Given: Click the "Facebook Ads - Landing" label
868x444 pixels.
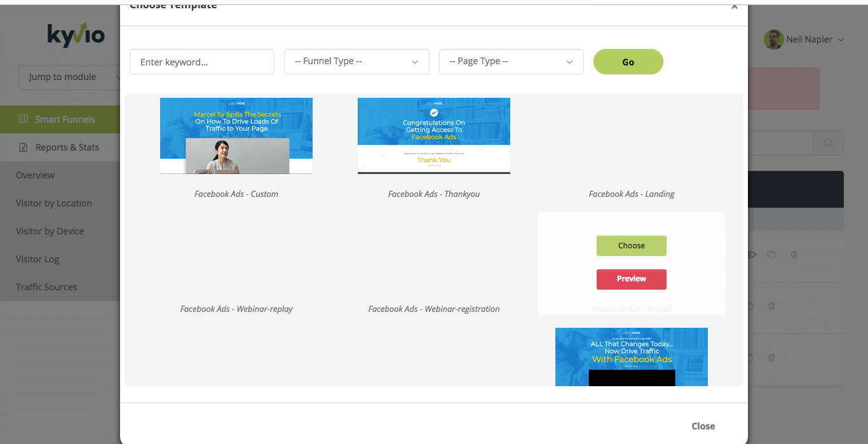Looking at the screenshot, I should (x=632, y=194).
